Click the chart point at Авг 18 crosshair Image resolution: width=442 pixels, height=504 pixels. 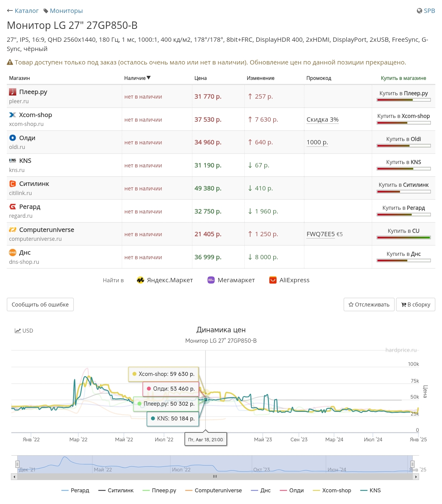click(x=206, y=399)
